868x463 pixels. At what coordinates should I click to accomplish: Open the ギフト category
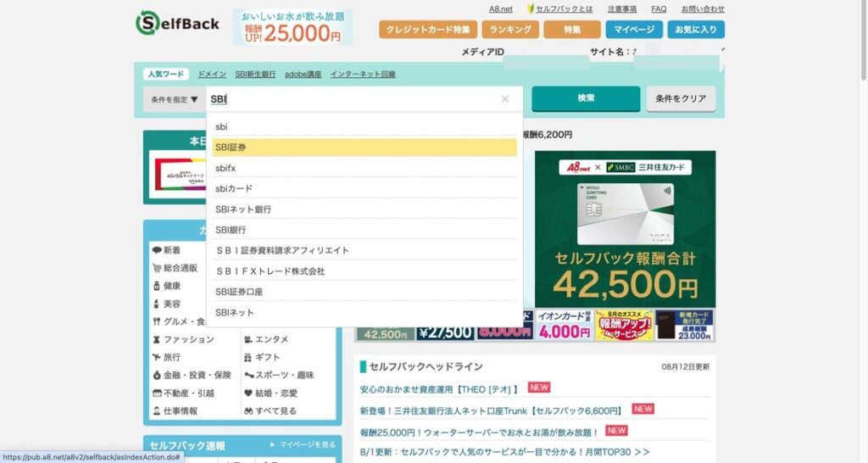click(x=262, y=357)
